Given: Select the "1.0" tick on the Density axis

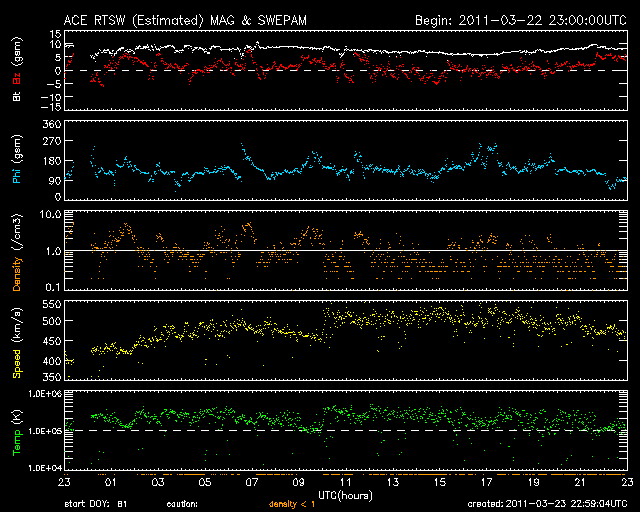Looking at the screenshot, I should (53, 251).
